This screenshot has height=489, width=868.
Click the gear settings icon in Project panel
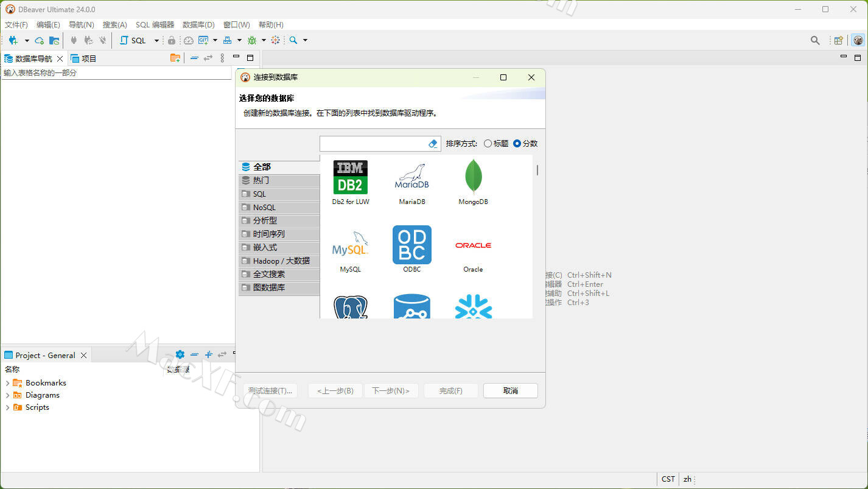point(180,354)
